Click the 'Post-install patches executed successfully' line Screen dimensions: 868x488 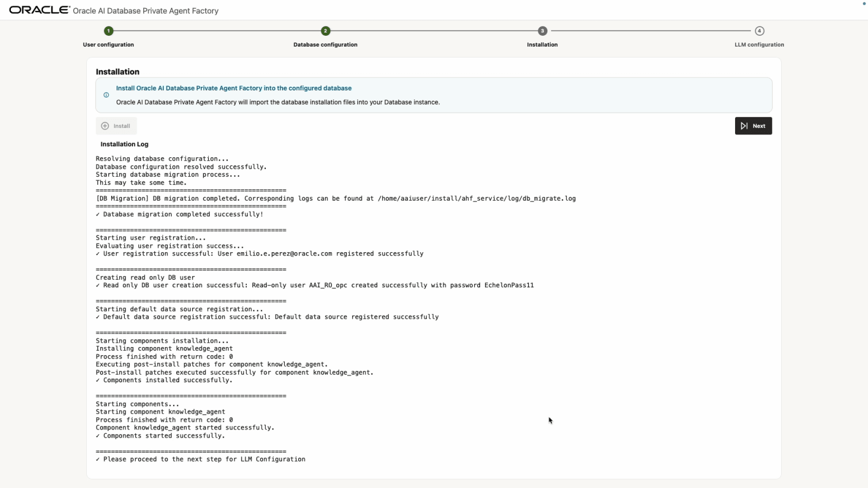(234, 373)
